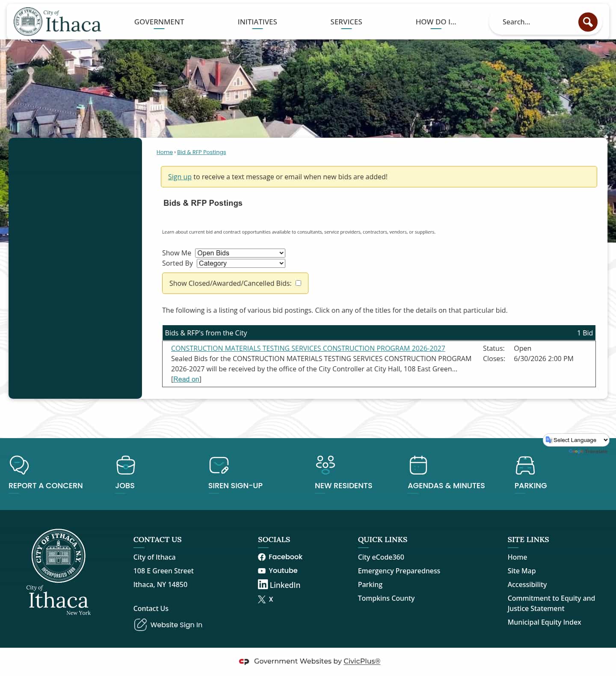This screenshot has height=676, width=616.
Task: Open the Youtube text link
Action: 283,570
